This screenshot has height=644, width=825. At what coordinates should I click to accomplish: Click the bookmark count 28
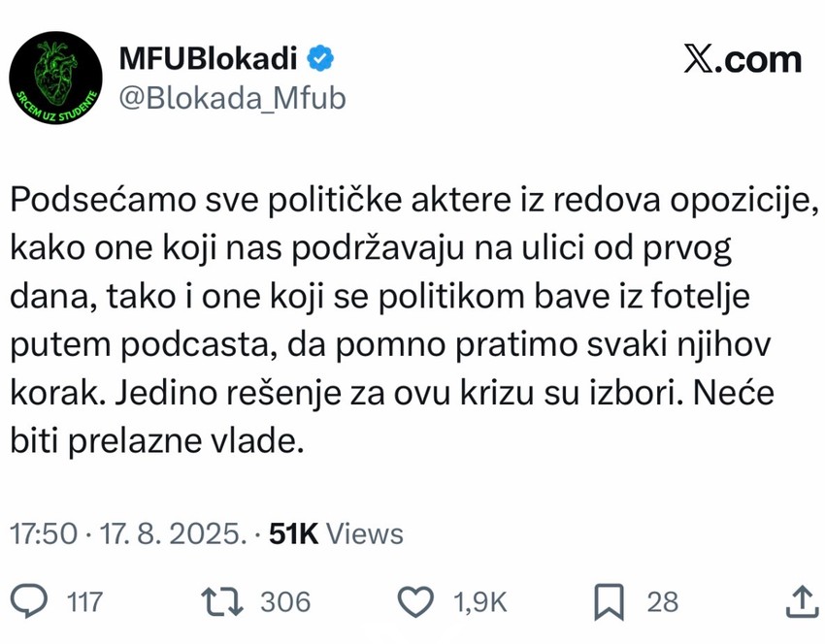tap(664, 601)
